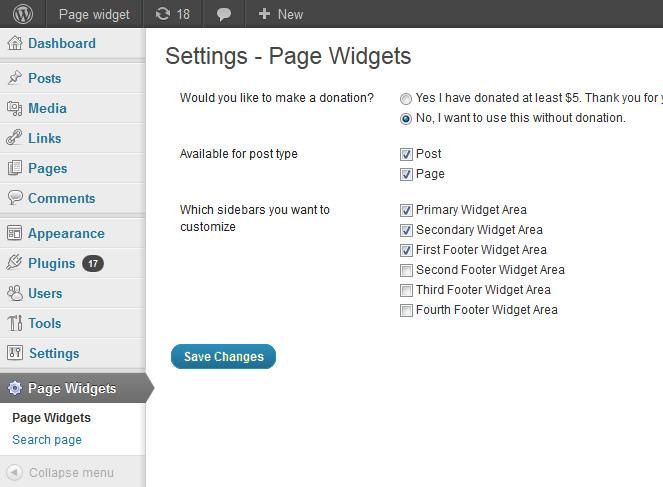Image resolution: width=663 pixels, height=487 pixels.
Task: Enable Second Footer Widget Area checkbox
Action: [406, 270]
